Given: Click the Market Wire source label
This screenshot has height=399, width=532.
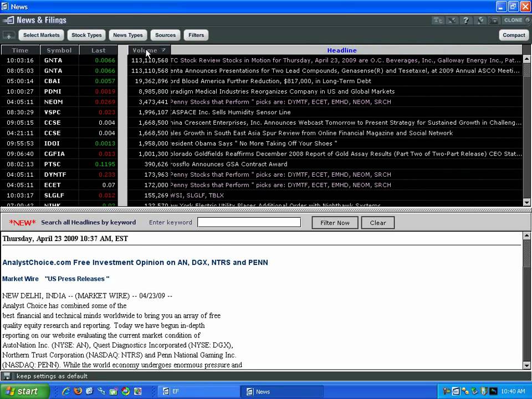Looking at the screenshot, I should point(21,279).
